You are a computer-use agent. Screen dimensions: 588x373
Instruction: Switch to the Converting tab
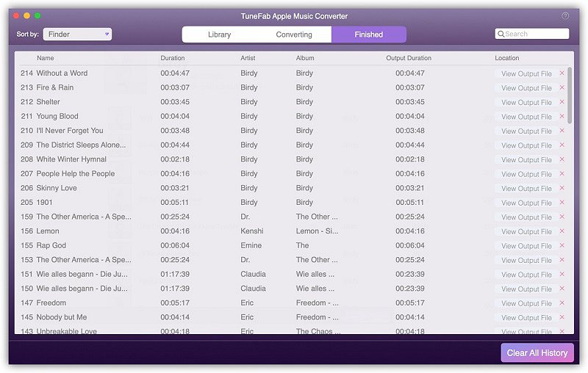294,35
